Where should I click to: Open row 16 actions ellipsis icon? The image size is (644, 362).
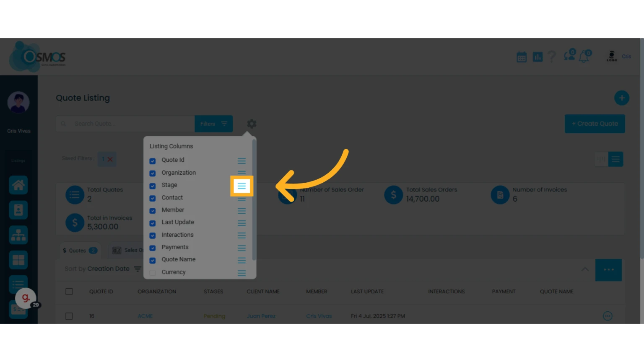[x=608, y=316]
